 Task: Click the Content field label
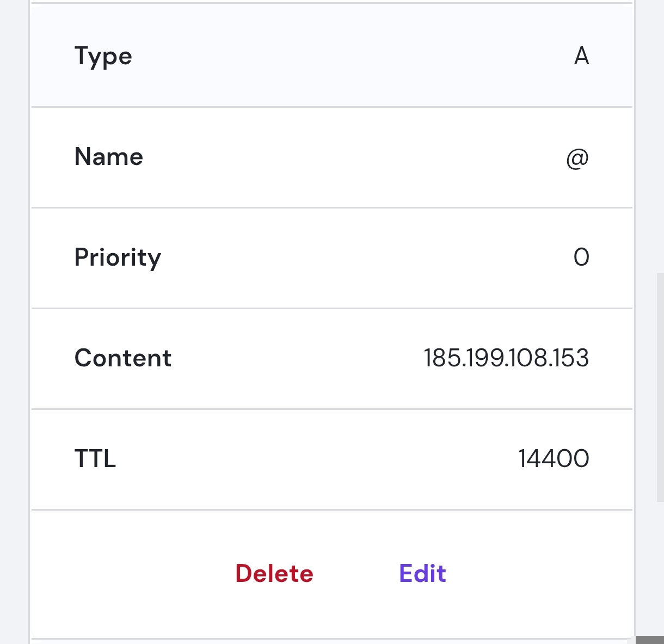pyautogui.click(x=123, y=358)
